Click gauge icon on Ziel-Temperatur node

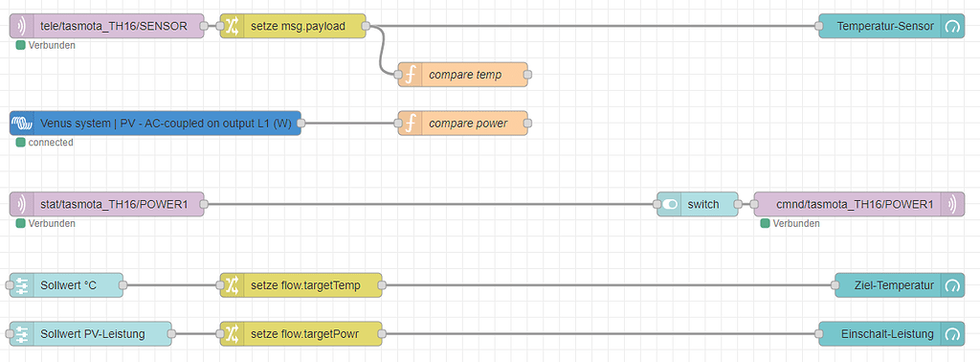(x=952, y=285)
